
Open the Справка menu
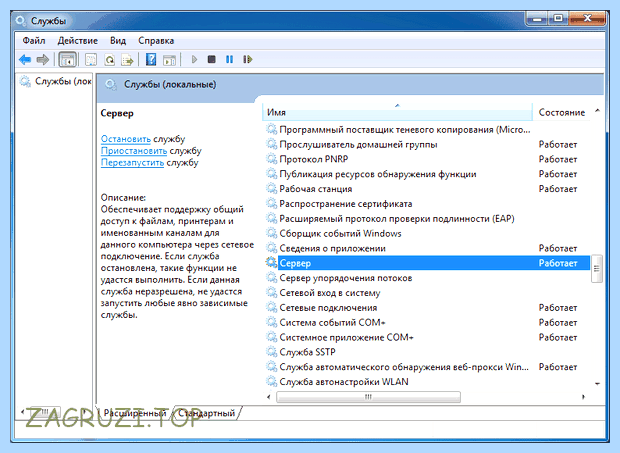(156, 40)
